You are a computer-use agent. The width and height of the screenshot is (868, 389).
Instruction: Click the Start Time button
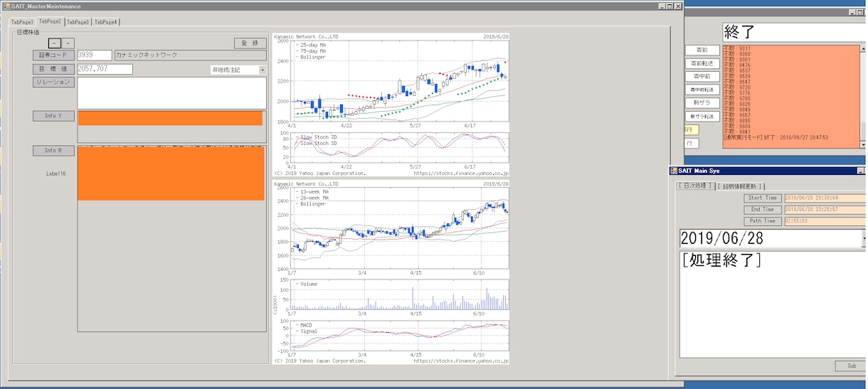tap(763, 198)
